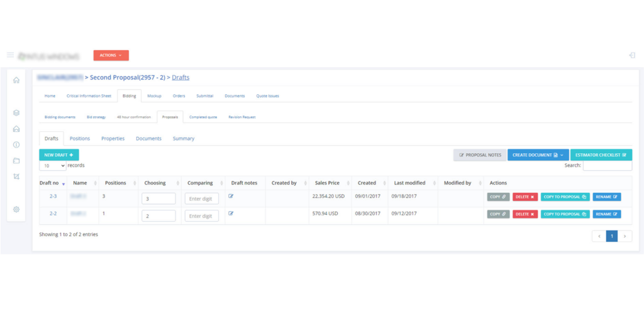This screenshot has width=644, height=319.
Task: Delete draft 2-3 using Delete button
Action: (525, 197)
